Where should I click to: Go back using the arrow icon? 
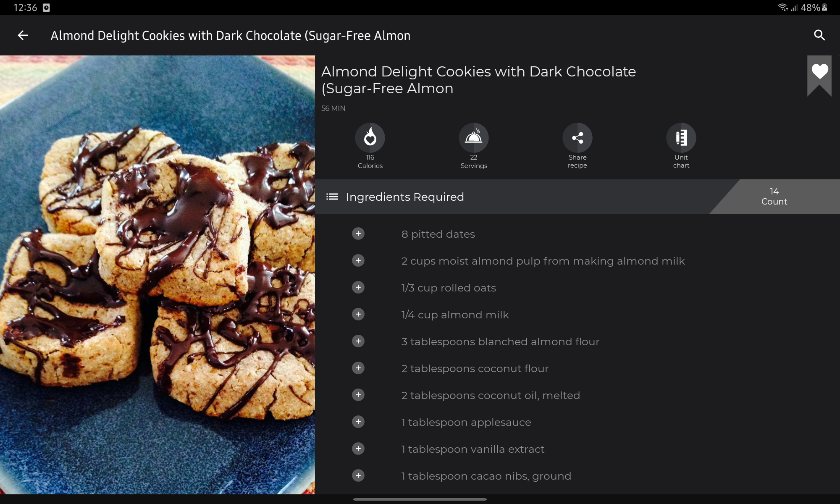[23, 35]
